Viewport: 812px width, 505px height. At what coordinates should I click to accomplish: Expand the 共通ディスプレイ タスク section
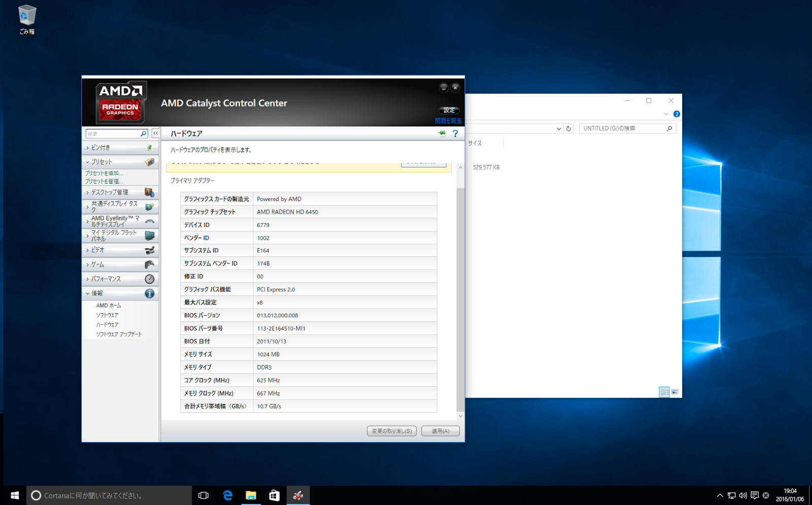click(88, 207)
